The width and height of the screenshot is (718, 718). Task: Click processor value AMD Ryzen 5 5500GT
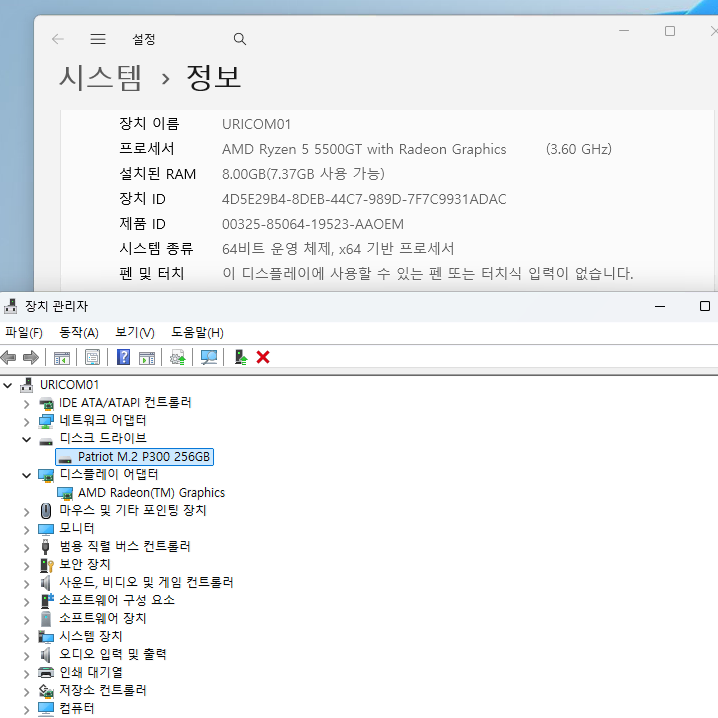click(364, 149)
